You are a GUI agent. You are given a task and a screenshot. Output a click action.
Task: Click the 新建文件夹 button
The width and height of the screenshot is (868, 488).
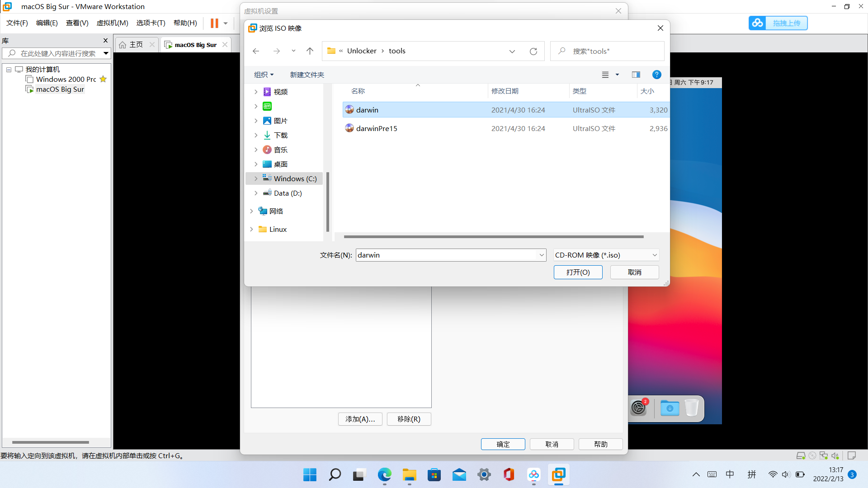307,75
